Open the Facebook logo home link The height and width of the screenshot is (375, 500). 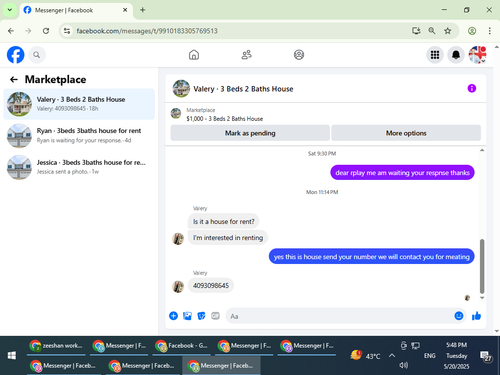(16, 55)
